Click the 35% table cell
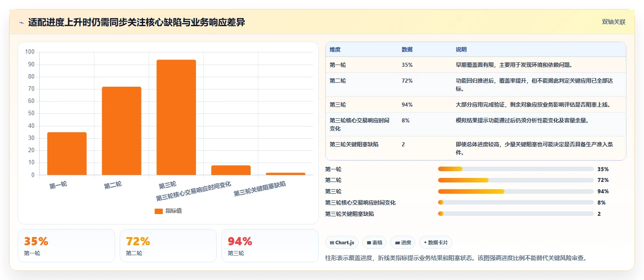Screen dimensions: 644x280 [x=407, y=65]
